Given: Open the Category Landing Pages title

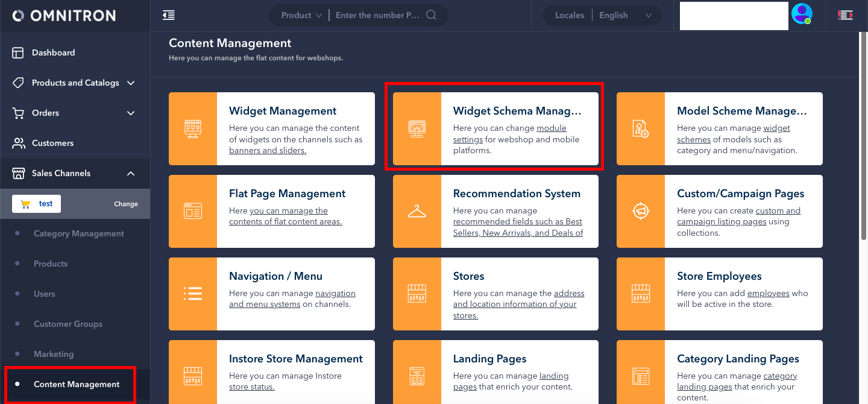Looking at the screenshot, I should tap(738, 359).
